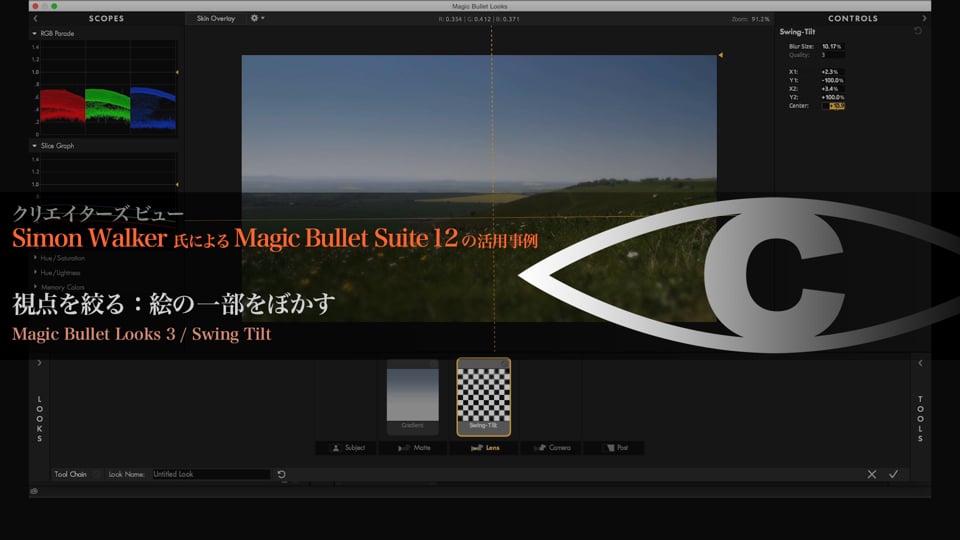Reset the look using the arrow beside Look Name
The image size is (960, 540).
282,474
